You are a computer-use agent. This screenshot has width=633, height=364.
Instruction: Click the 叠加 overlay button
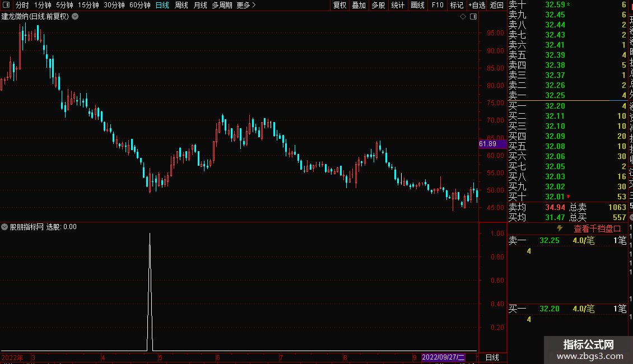359,5
